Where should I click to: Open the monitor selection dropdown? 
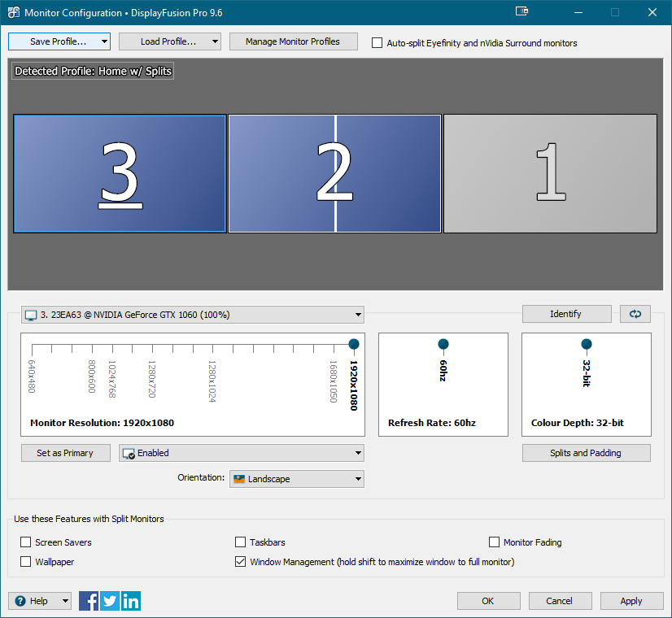(x=193, y=315)
